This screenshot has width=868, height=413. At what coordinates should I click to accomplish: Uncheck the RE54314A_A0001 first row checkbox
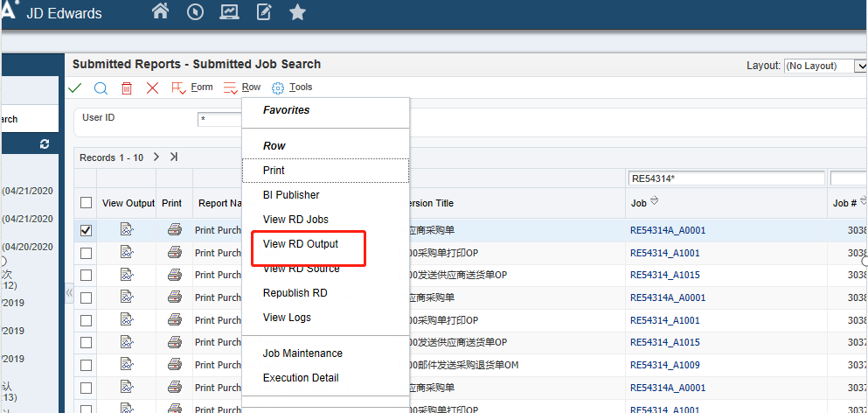point(86,231)
